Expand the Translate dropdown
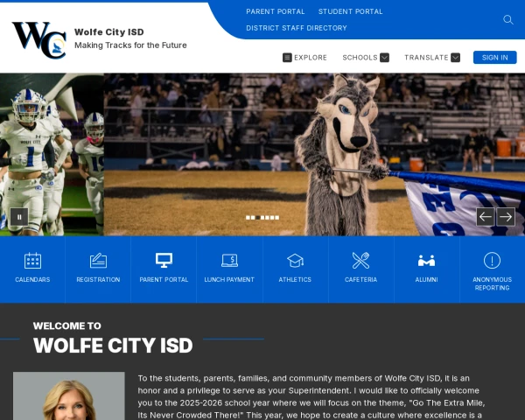525x420 pixels. (431, 58)
